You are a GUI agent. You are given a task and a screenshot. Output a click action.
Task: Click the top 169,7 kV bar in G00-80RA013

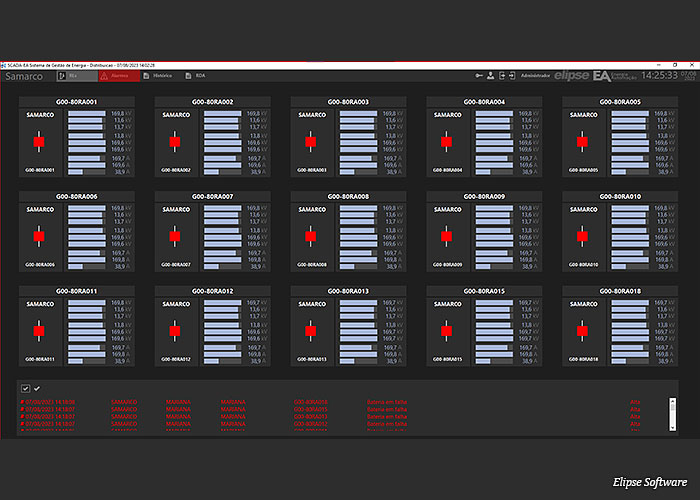click(x=358, y=303)
